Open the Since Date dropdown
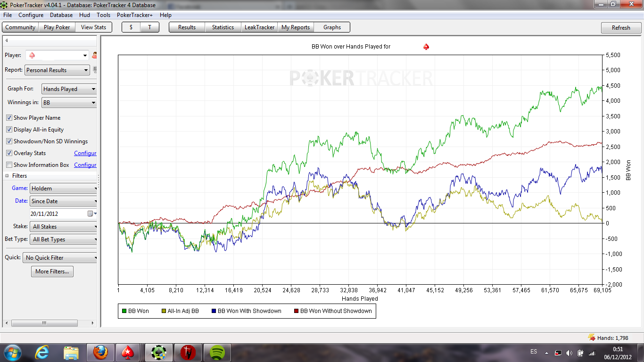This screenshot has height=362, width=644. pyautogui.click(x=63, y=201)
